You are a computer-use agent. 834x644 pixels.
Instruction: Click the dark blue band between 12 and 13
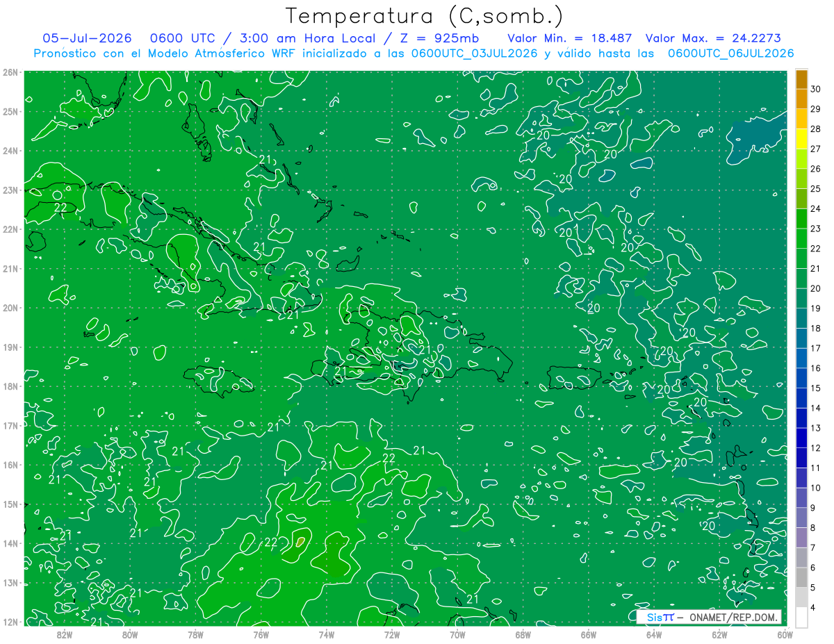(801, 438)
